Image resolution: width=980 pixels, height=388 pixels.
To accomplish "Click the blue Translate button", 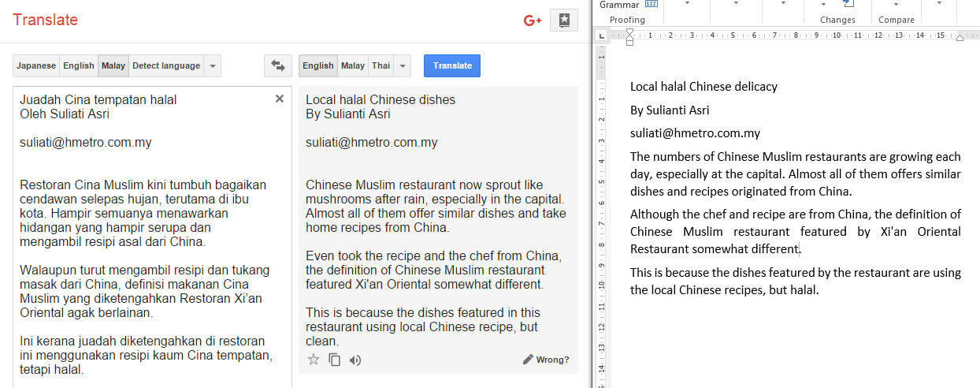I will click(452, 65).
